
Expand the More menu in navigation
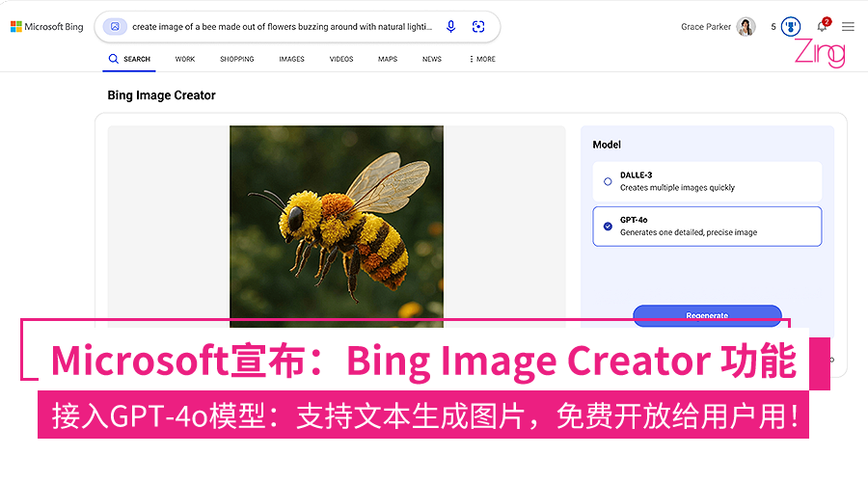(482, 59)
